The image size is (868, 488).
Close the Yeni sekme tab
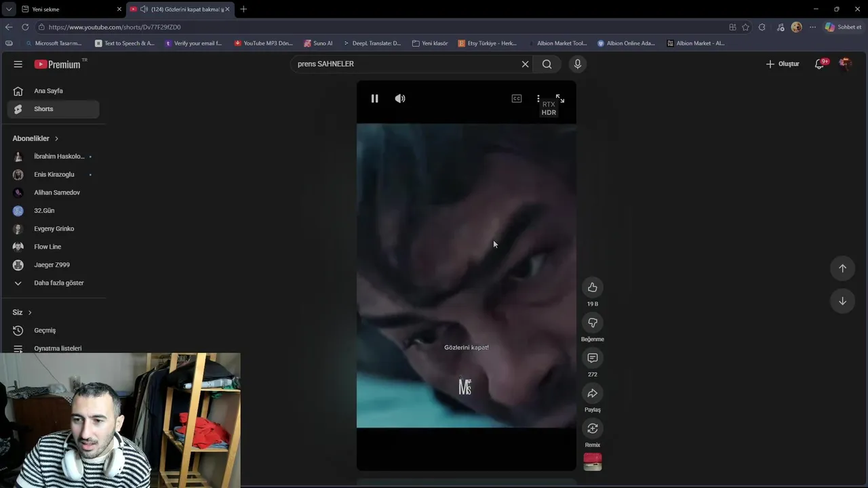119,9
